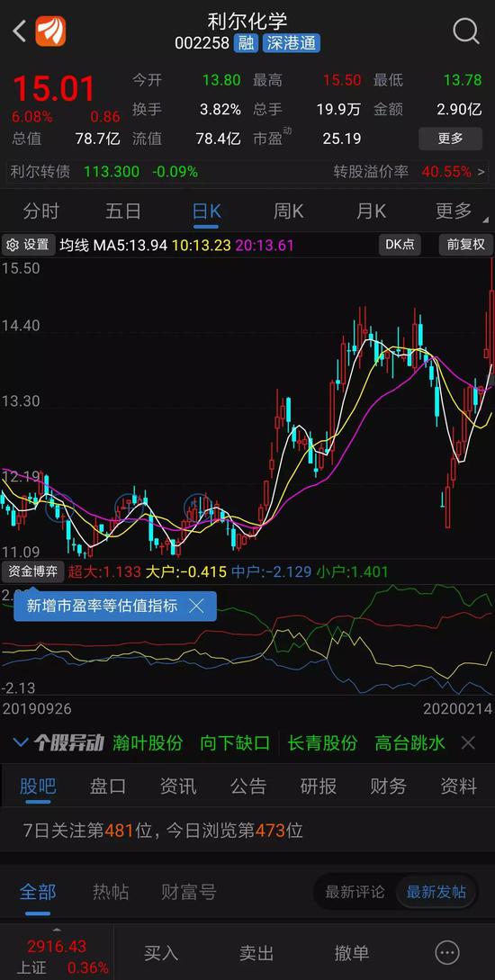
Task: Tap the 卖出 sell button
Action: pyautogui.click(x=256, y=953)
